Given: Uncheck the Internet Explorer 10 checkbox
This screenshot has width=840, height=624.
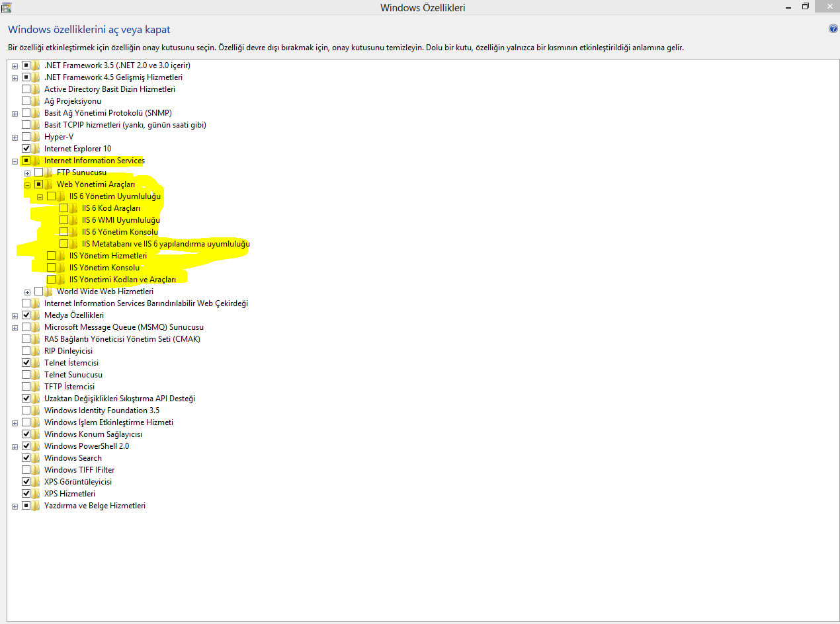Looking at the screenshot, I should [x=26, y=149].
